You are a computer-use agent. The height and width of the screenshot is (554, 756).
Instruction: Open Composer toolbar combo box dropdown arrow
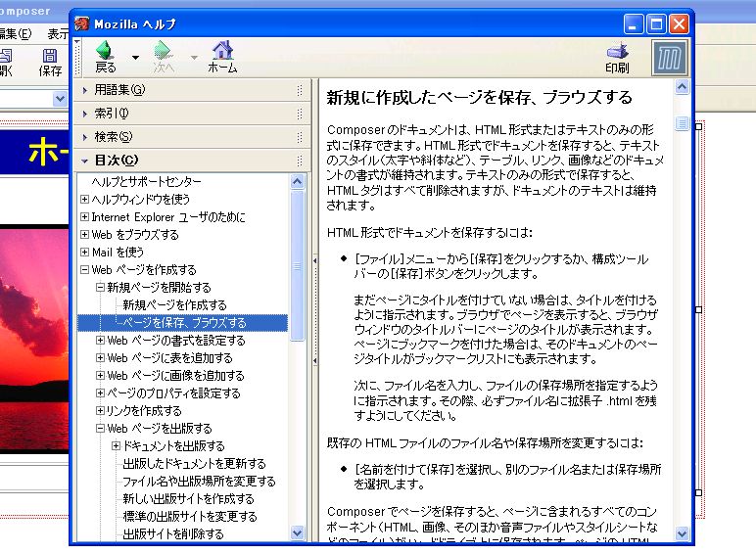click(x=60, y=99)
